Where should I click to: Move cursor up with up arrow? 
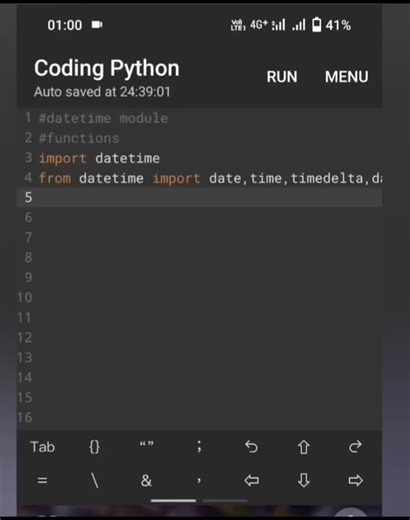point(303,447)
